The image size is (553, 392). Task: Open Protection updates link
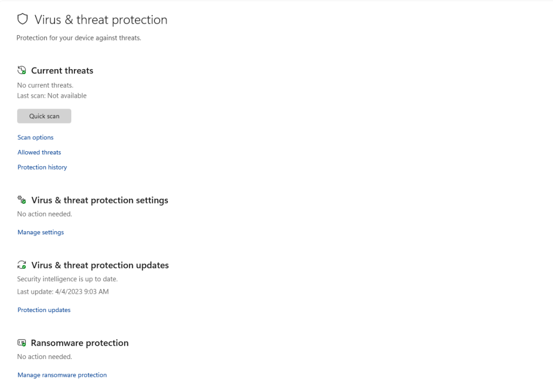point(44,310)
